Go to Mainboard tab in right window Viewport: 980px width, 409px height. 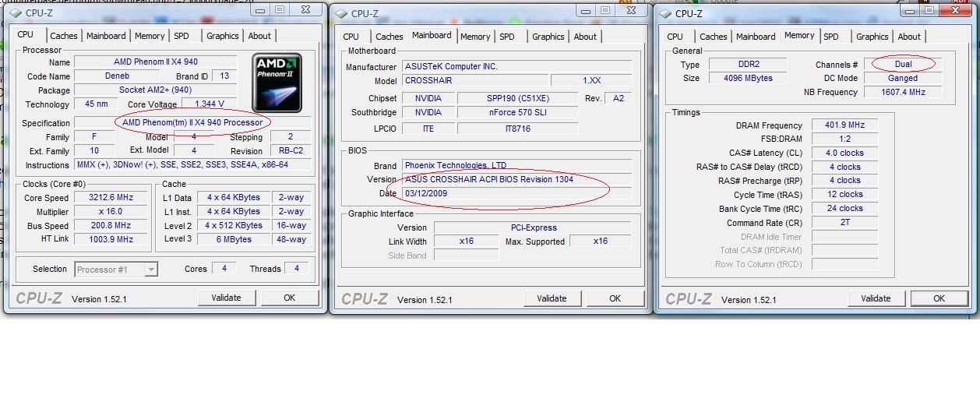756,37
